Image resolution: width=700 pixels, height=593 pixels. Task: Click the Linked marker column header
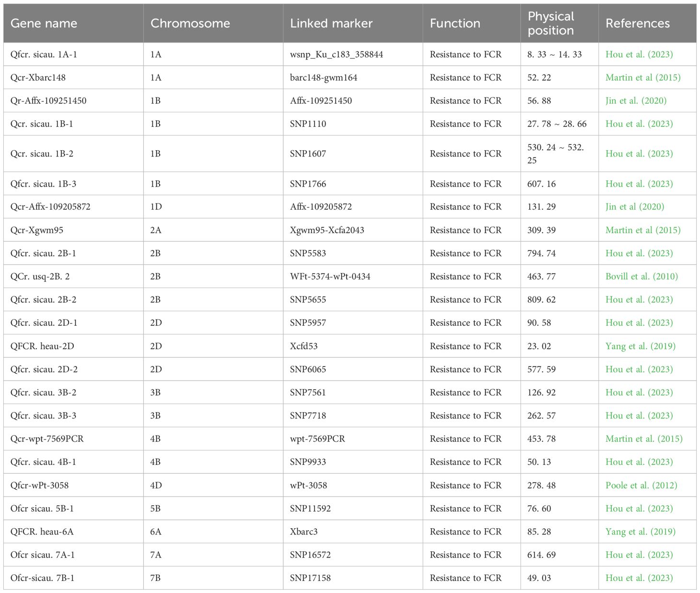[x=331, y=23]
